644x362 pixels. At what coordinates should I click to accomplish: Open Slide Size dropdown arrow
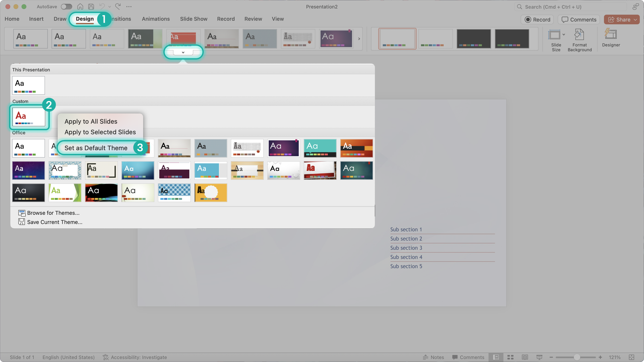(563, 35)
